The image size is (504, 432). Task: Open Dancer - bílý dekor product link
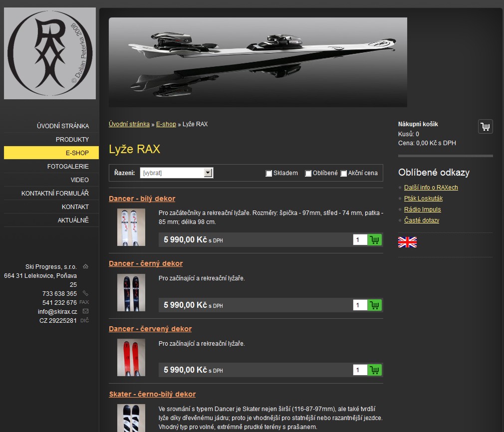142,199
